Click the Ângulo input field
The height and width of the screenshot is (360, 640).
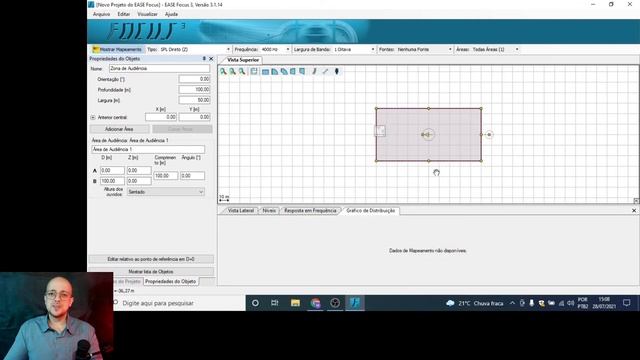pos(192,176)
